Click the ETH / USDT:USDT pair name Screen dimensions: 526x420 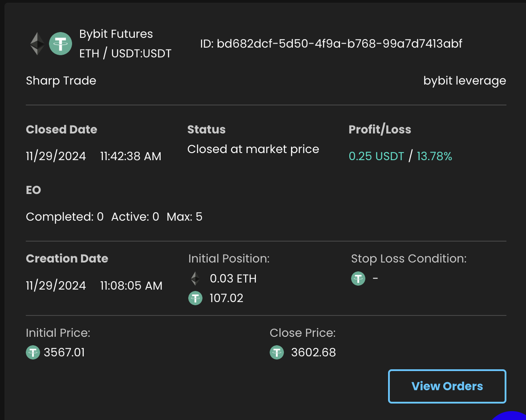tap(125, 53)
